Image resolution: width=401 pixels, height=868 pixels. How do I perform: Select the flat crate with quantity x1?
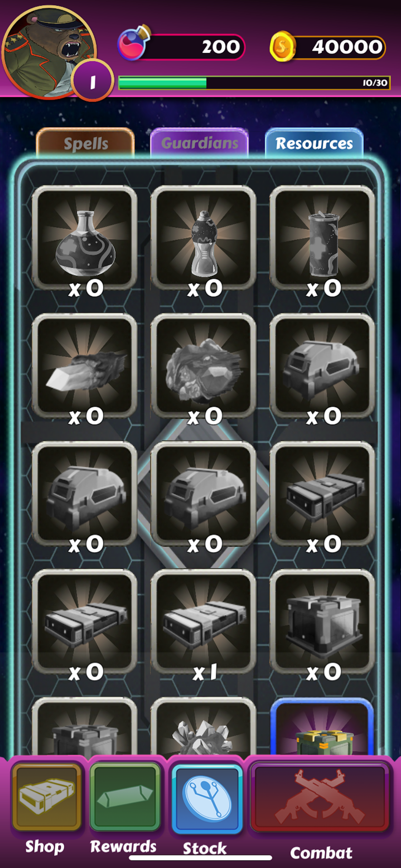204,622
